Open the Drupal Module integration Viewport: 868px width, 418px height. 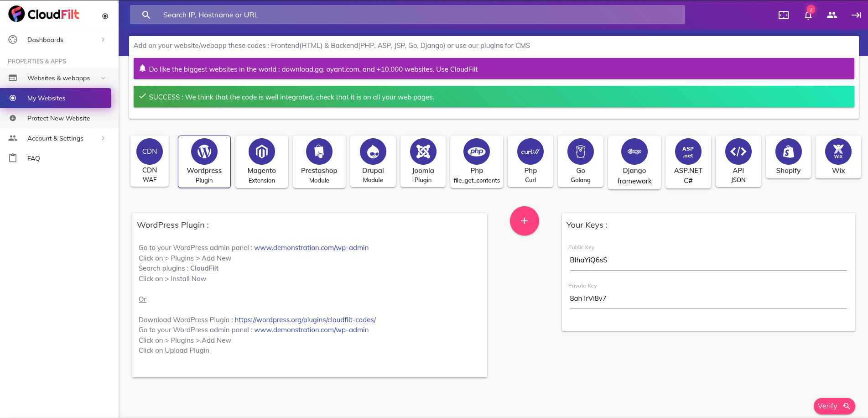pos(373,152)
